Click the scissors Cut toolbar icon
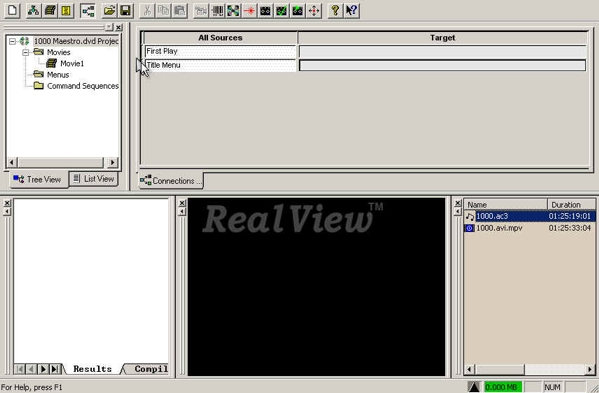The width and height of the screenshot is (599, 393). click(147, 10)
